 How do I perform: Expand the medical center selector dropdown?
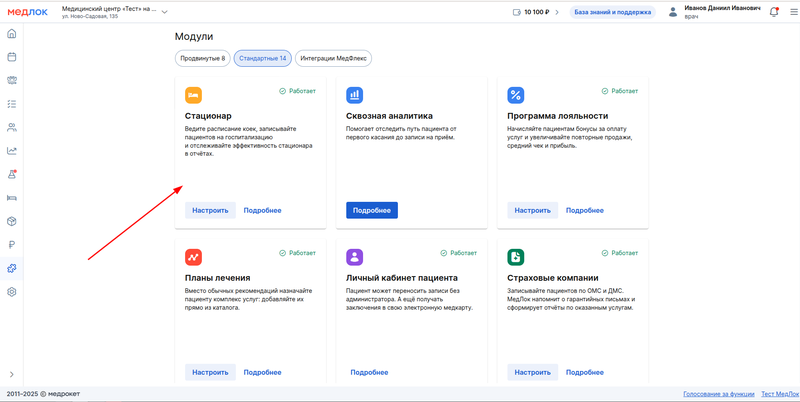click(x=165, y=12)
